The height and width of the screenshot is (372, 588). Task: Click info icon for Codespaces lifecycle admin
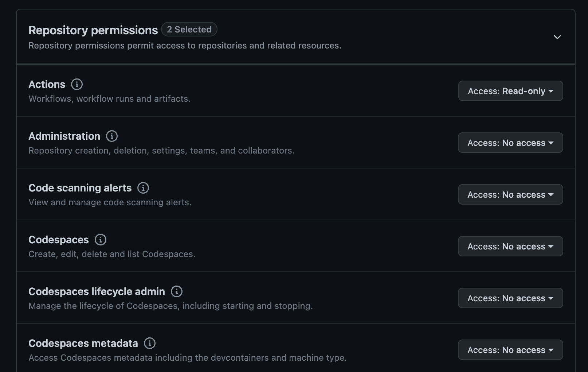tap(176, 291)
